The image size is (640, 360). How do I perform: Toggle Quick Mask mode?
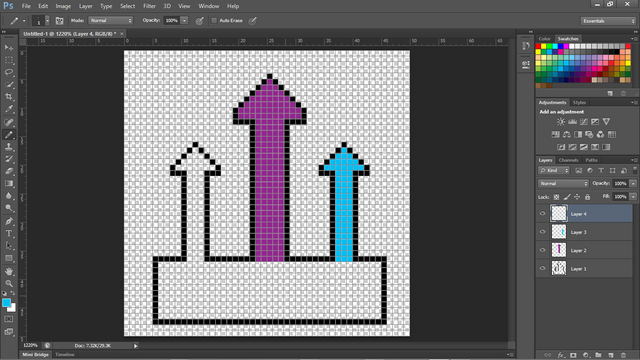(9, 319)
